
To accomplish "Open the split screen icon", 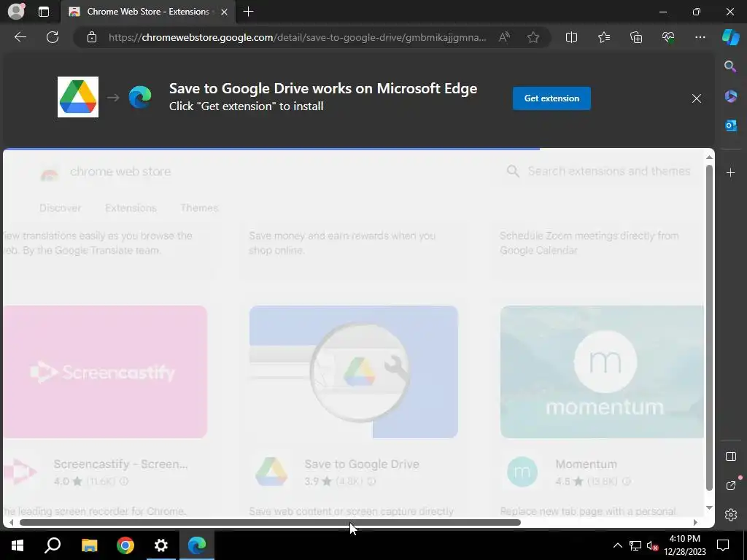I will [x=571, y=37].
